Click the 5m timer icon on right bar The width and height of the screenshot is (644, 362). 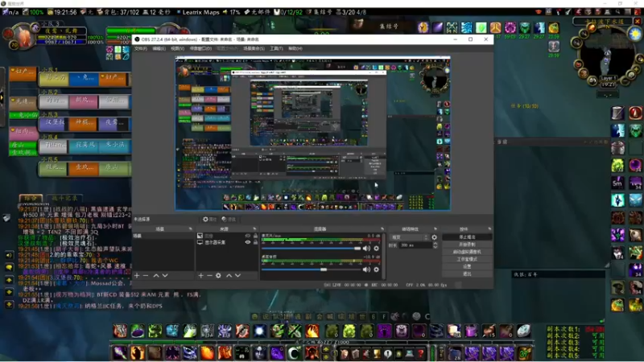pos(617,183)
